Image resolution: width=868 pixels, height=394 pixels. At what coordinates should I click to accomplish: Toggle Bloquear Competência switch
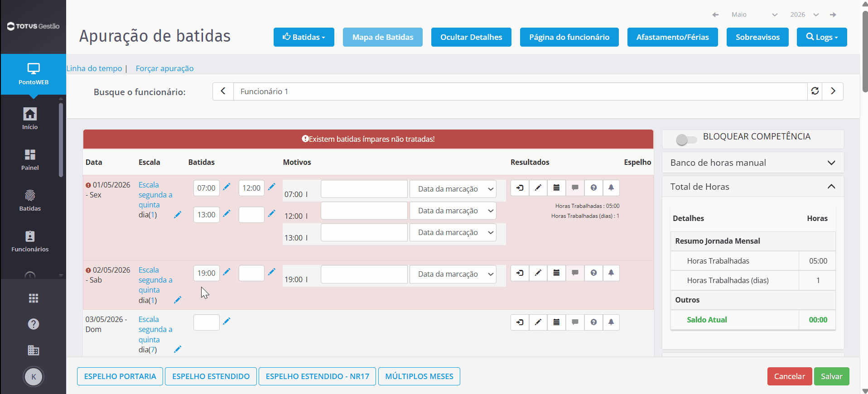(x=686, y=140)
